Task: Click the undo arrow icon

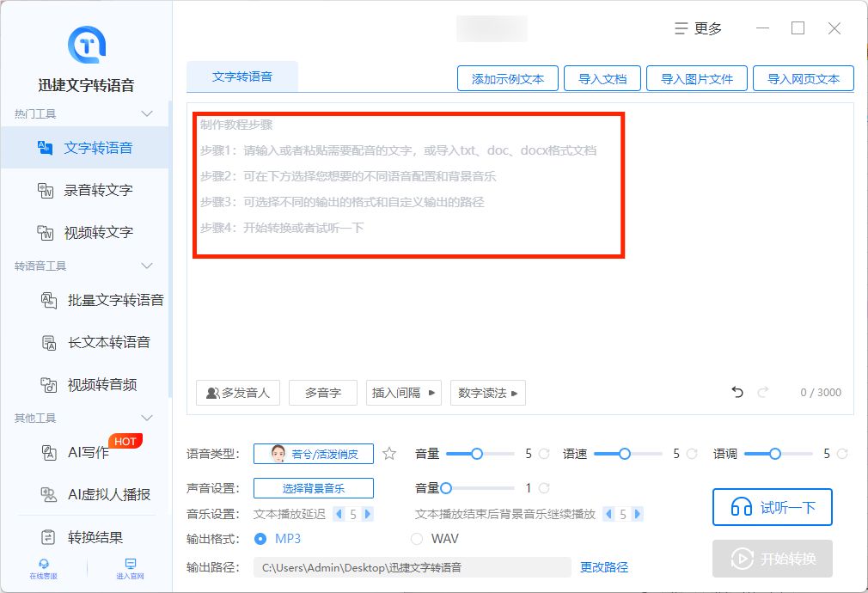Action: coord(737,393)
